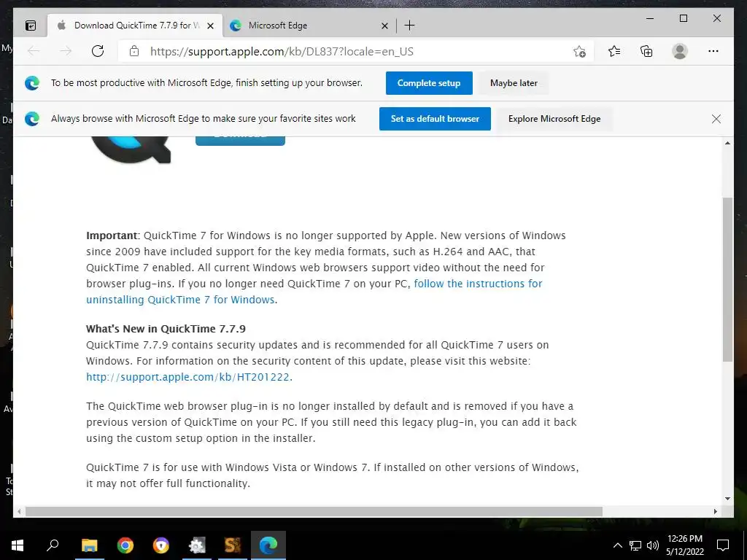Click the bold "Important" text
This screenshot has height=560, width=747.
click(112, 236)
